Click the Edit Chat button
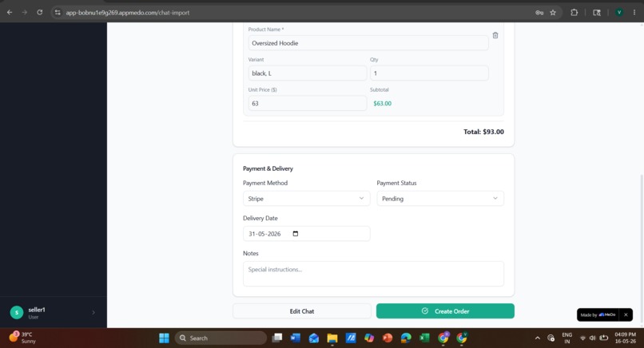Screen dimensions: 644x348 (x=302, y=311)
